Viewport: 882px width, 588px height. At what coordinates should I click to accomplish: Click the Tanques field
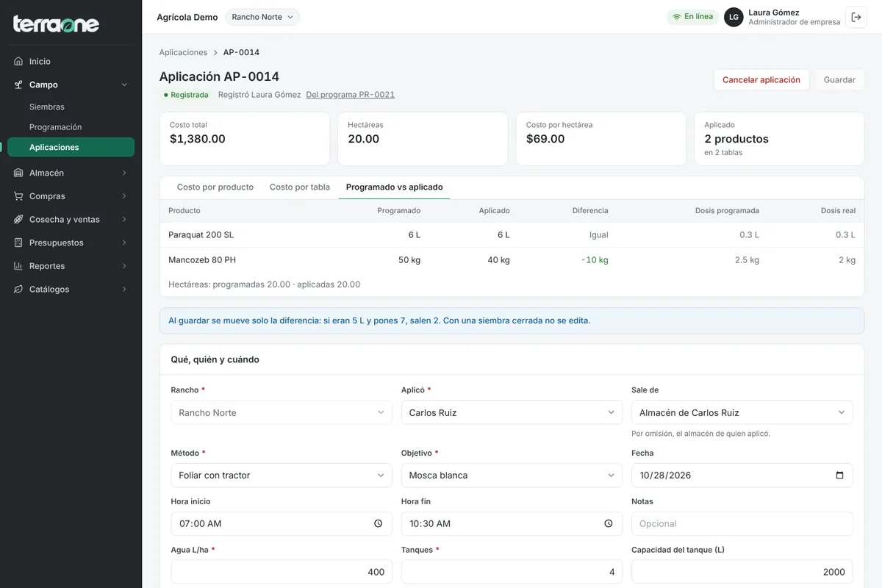click(512, 572)
